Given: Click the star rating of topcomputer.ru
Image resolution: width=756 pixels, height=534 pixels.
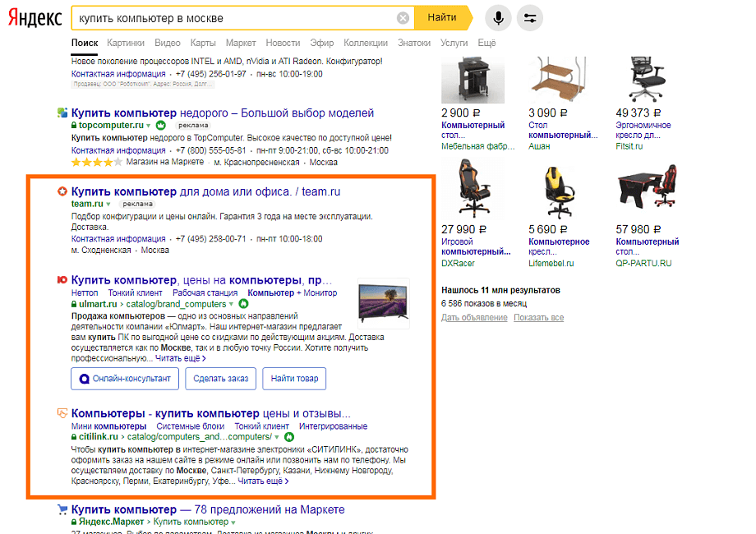Looking at the screenshot, I should pyautogui.click(x=96, y=163).
